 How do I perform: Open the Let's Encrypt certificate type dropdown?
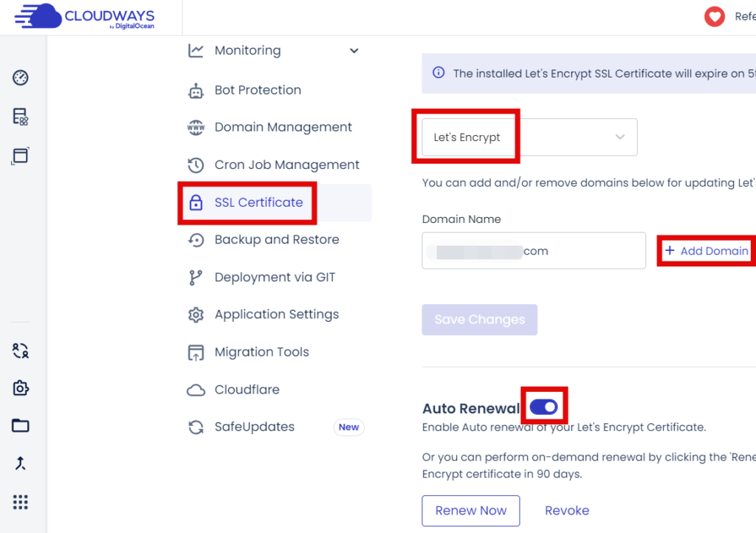[x=529, y=137]
